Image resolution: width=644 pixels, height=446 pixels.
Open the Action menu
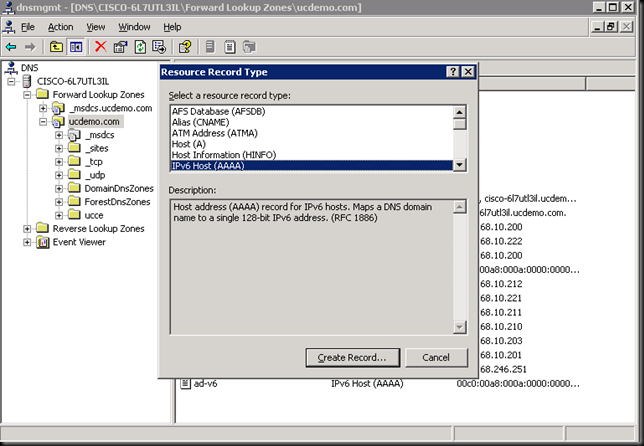click(x=60, y=27)
